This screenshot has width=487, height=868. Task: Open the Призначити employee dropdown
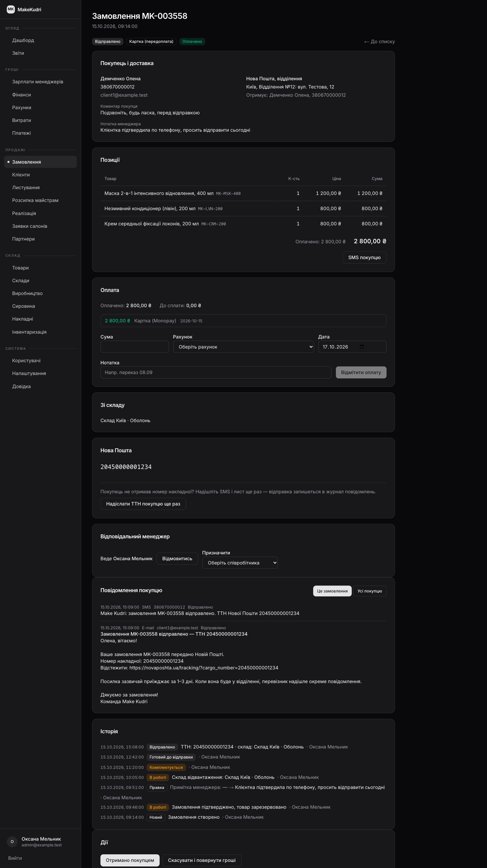[240, 563]
